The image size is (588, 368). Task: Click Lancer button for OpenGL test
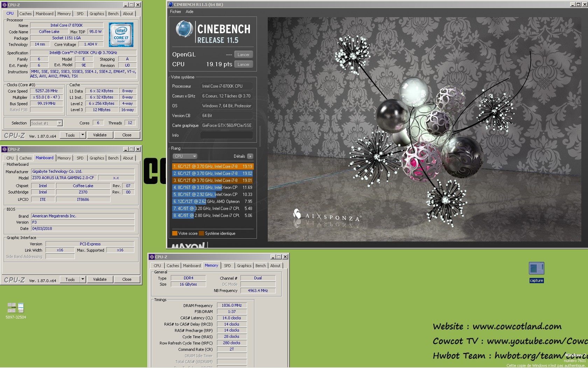click(x=243, y=55)
